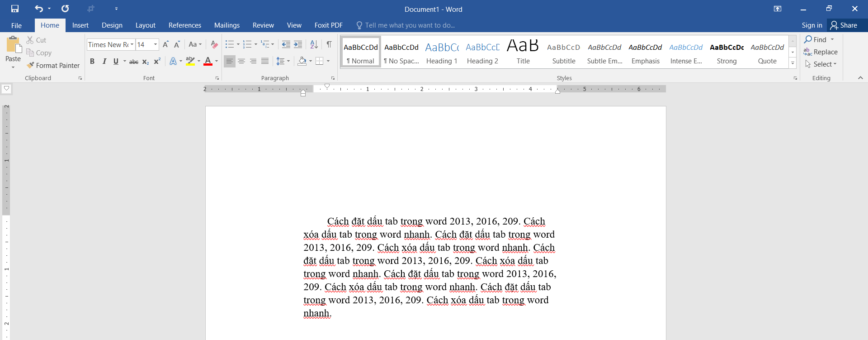Toggle Align Right
The image size is (868, 340).
(x=253, y=61)
